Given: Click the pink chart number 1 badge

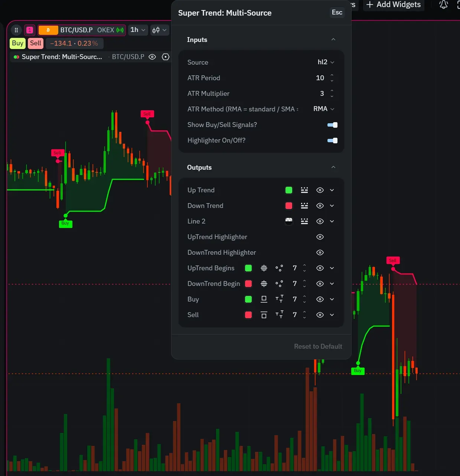Looking at the screenshot, I should coord(30,30).
